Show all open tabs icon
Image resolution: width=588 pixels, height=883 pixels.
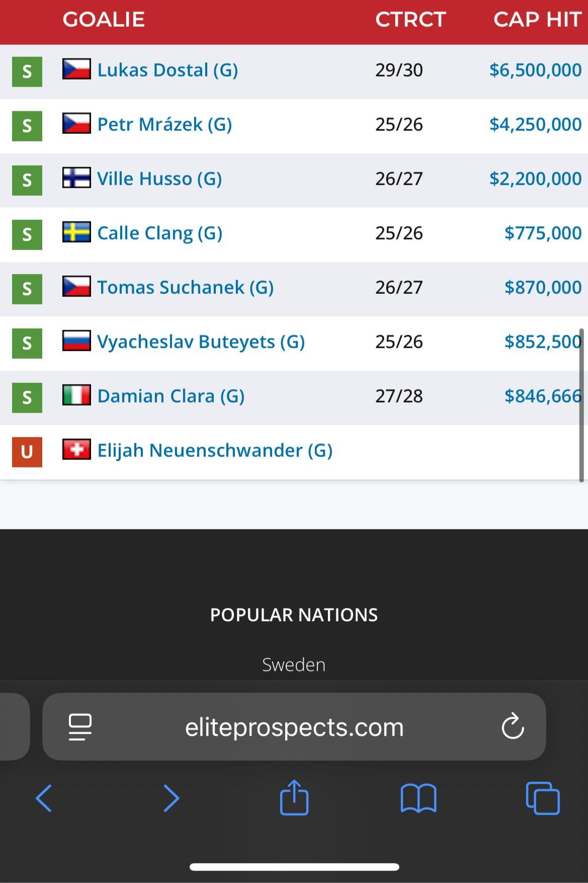(542, 798)
